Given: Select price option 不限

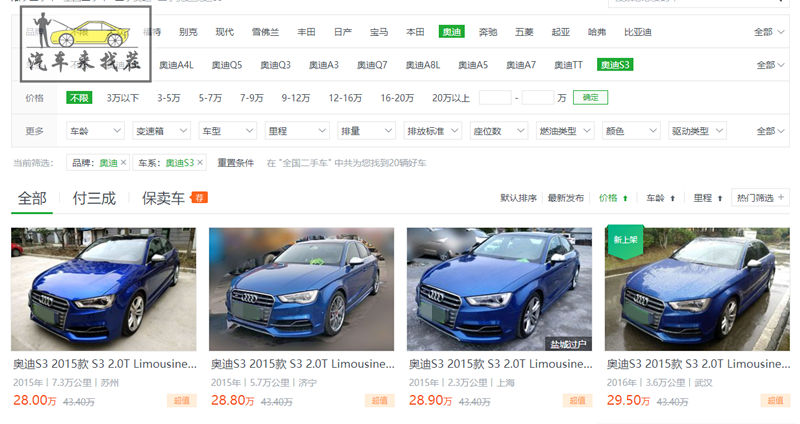Looking at the screenshot, I should pos(79,98).
